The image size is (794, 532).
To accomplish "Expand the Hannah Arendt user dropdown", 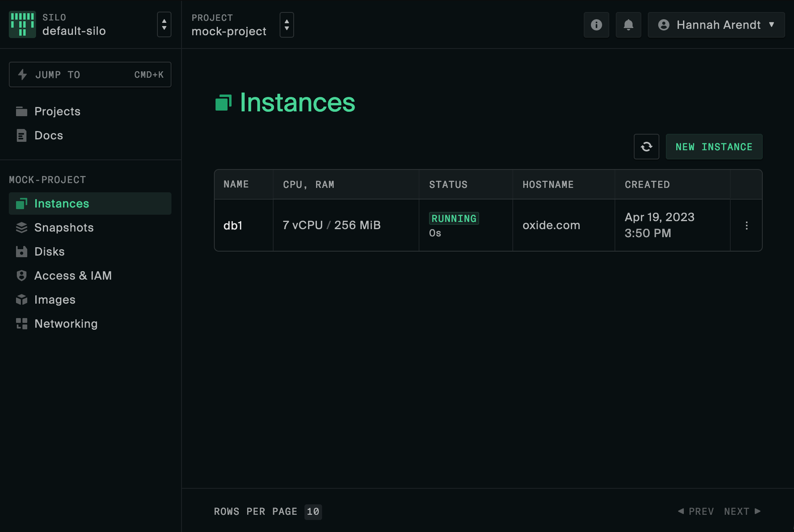I will pos(716,24).
